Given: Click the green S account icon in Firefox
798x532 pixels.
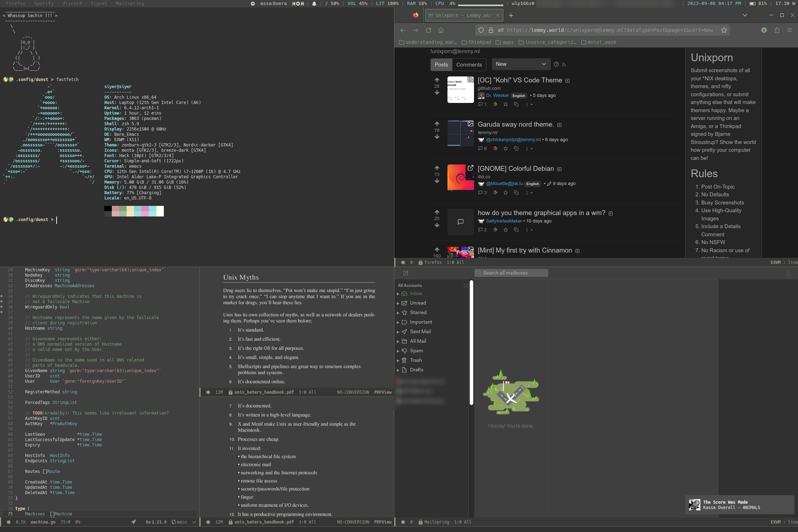Looking at the screenshot, I should [x=764, y=30].
